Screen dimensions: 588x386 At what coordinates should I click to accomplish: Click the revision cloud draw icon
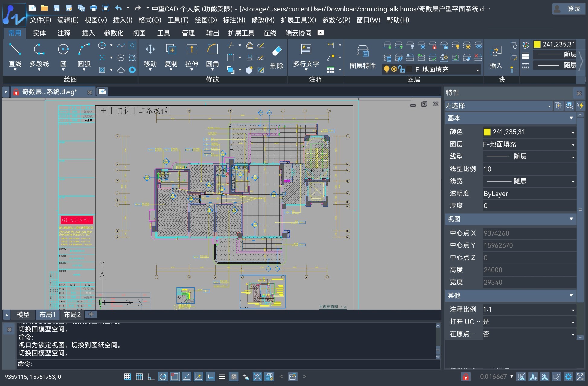[x=121, y=70]
